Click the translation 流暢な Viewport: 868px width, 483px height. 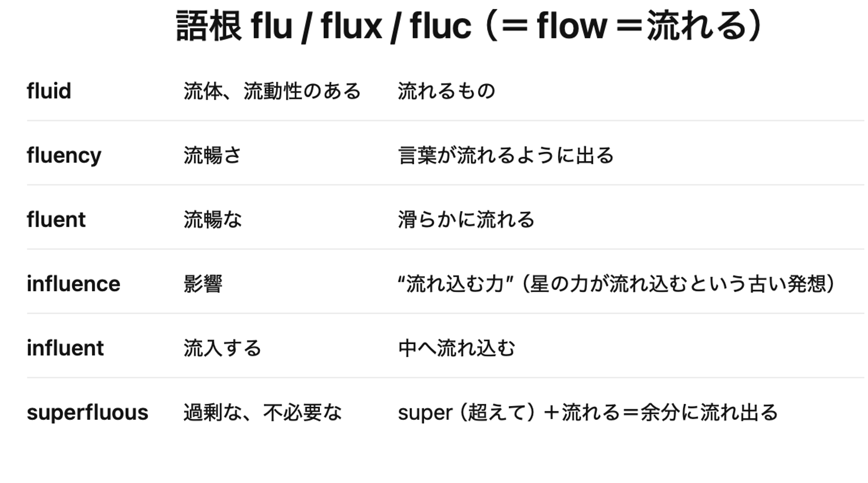212,220
